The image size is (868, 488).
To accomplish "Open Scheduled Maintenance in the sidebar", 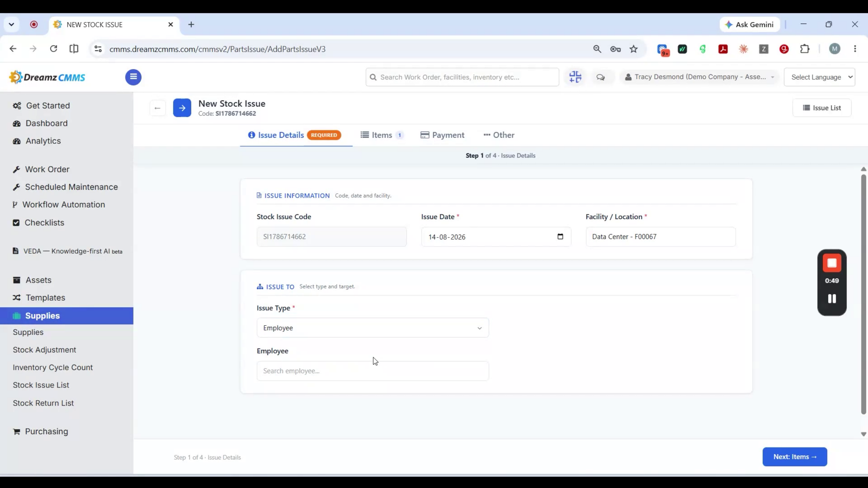I will (65, 187).
